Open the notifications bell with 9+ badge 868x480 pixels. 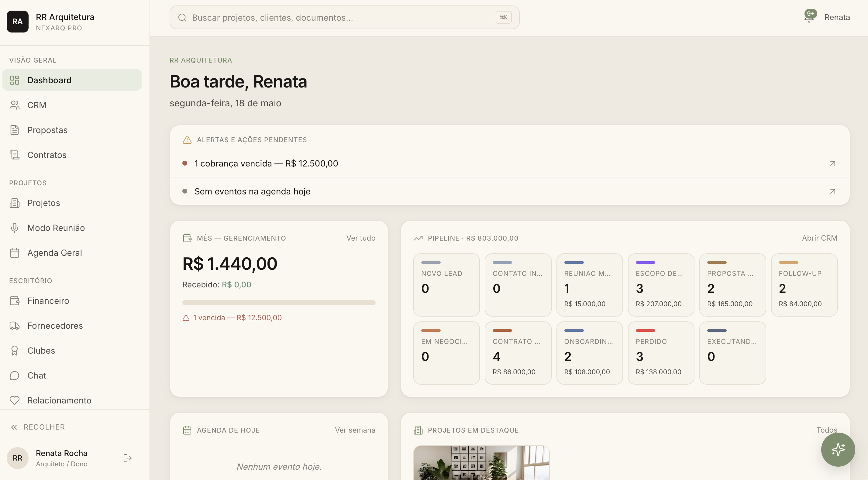[x=809, y=17]
